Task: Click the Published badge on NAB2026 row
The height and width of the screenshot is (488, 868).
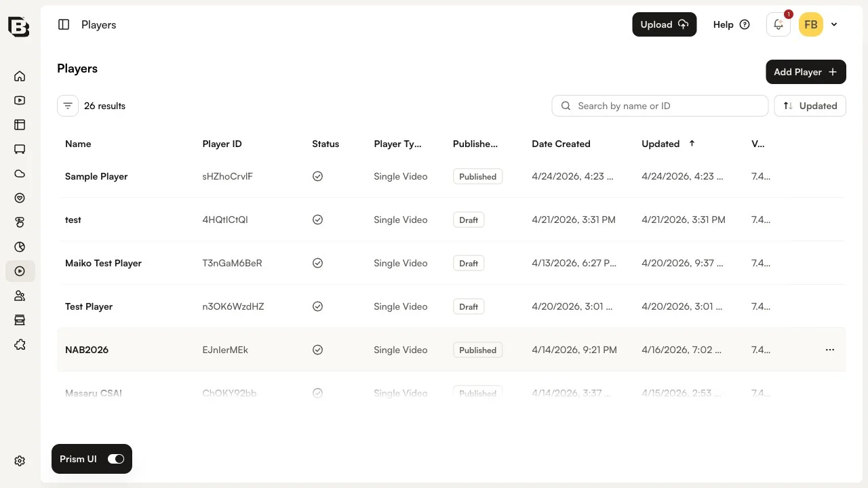Action: [x=477, y=350]
